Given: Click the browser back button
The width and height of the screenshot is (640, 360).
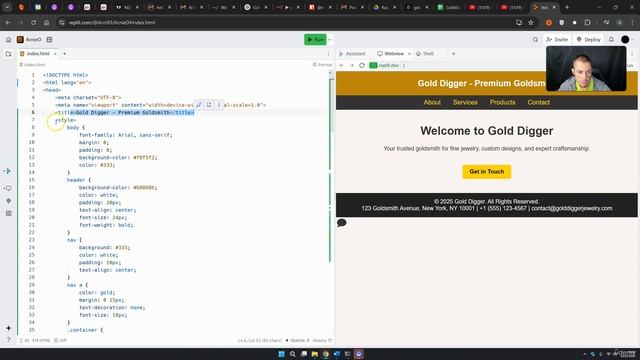Looking at the screenshot, I should click(8, 22).
